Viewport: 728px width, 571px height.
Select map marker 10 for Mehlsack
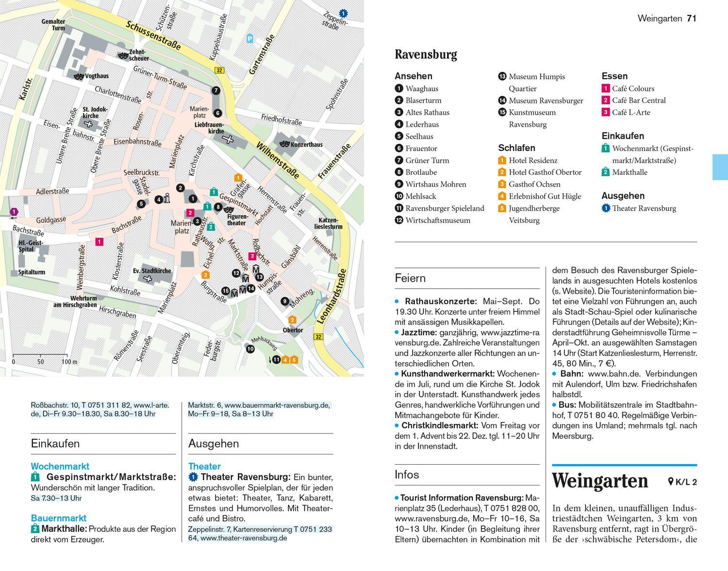(x=250, y=349)
